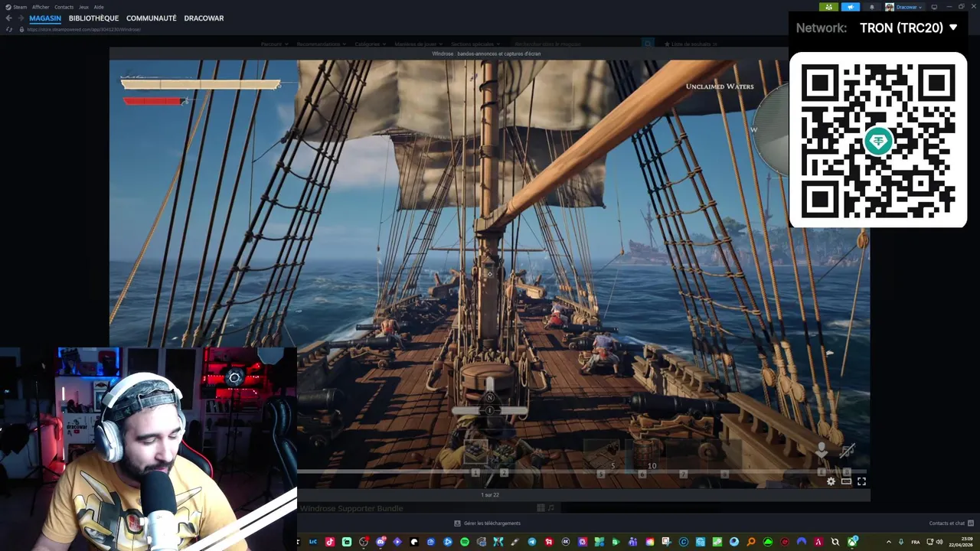980x551 pixels.
Task: Click the store URL address text
Action: 83,29
